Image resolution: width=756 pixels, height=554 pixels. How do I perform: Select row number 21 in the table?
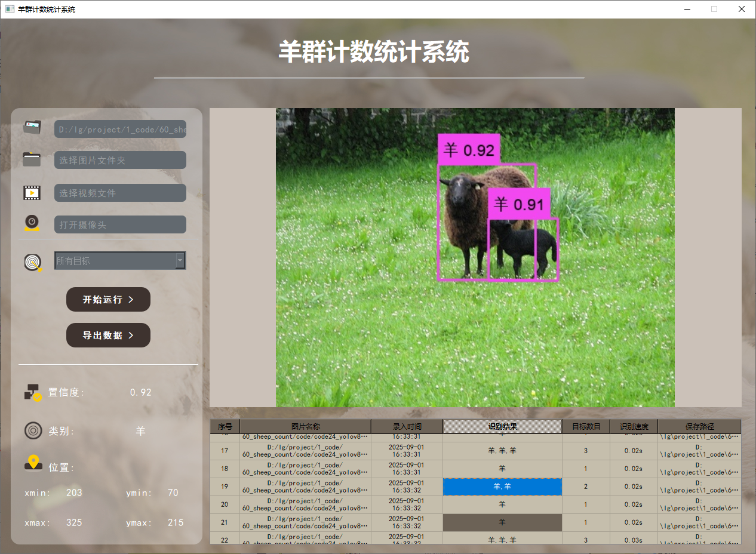click(225, 522)
